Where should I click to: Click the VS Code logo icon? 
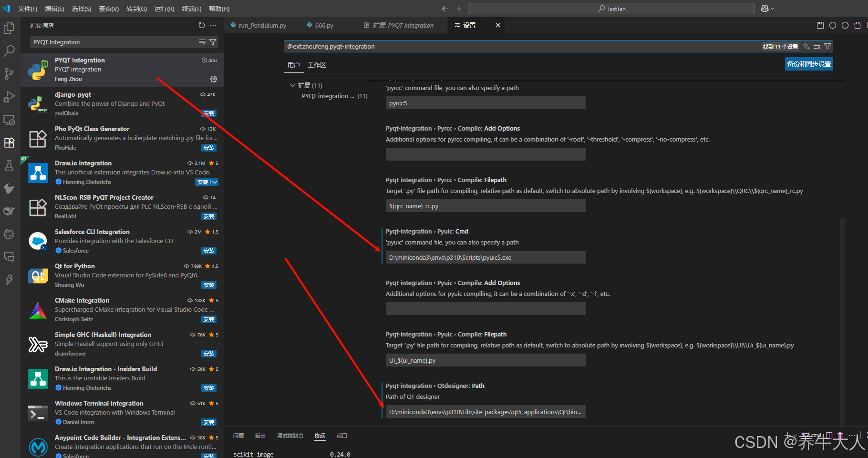[x=7, y=9]
